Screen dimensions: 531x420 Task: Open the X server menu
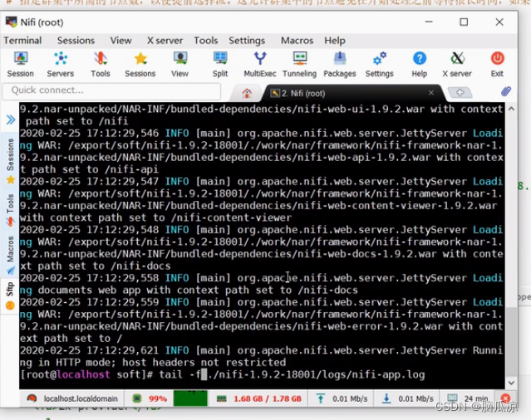click(x=165, y=41)
